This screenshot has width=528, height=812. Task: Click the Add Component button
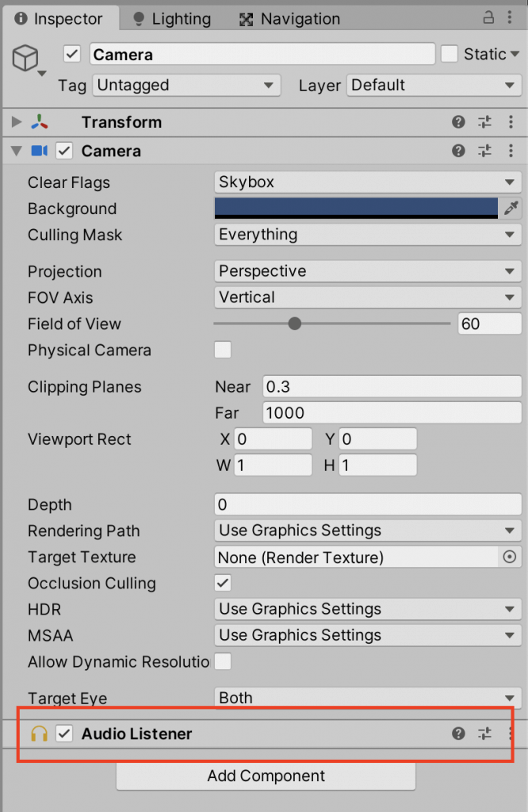click(266, 776)
